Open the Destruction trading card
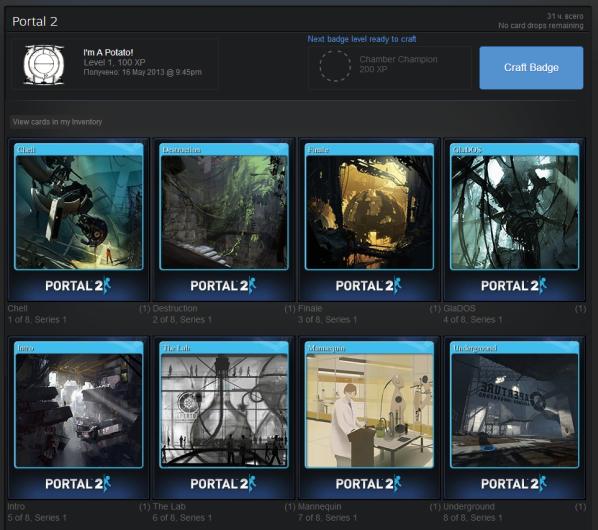This screenshot has height=530, width=598. click(224, 219)
